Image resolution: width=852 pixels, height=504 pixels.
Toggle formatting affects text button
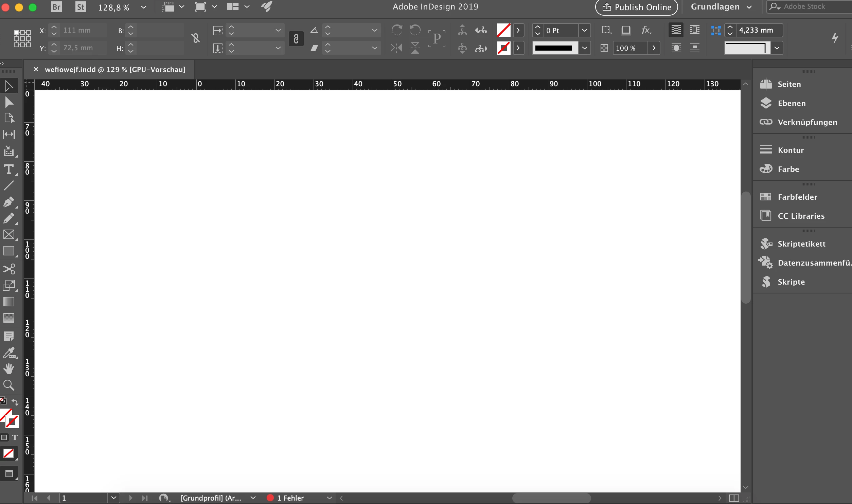tap(15, 437)
